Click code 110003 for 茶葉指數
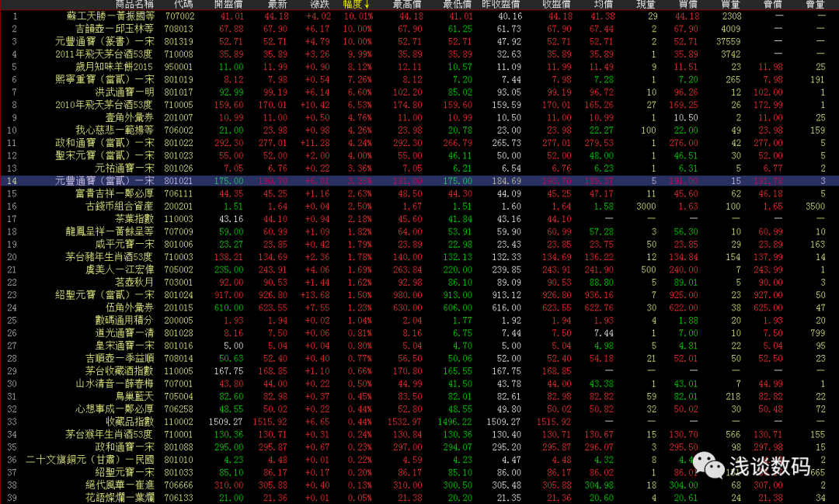Viewport: 839px width, 504px height. (x=179, y=219)
